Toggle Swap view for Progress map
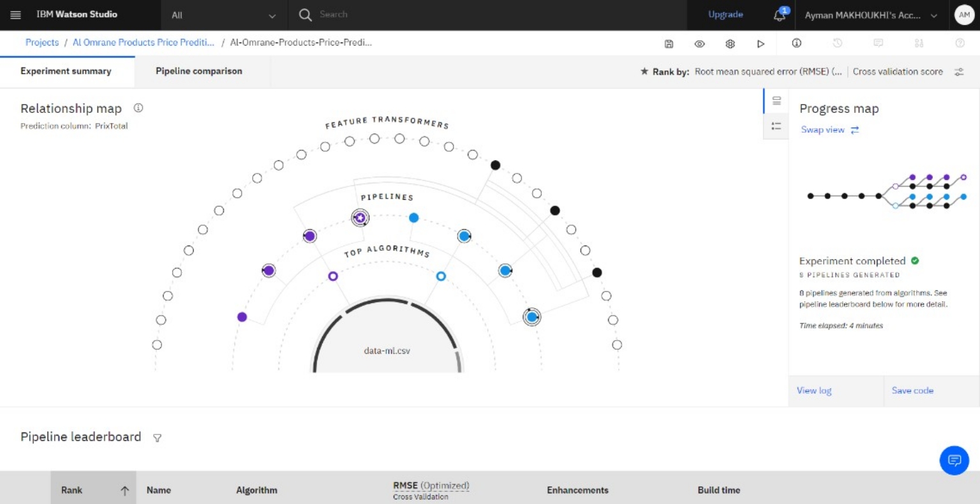The image size is (980, 504). click(x=829, y=130)
